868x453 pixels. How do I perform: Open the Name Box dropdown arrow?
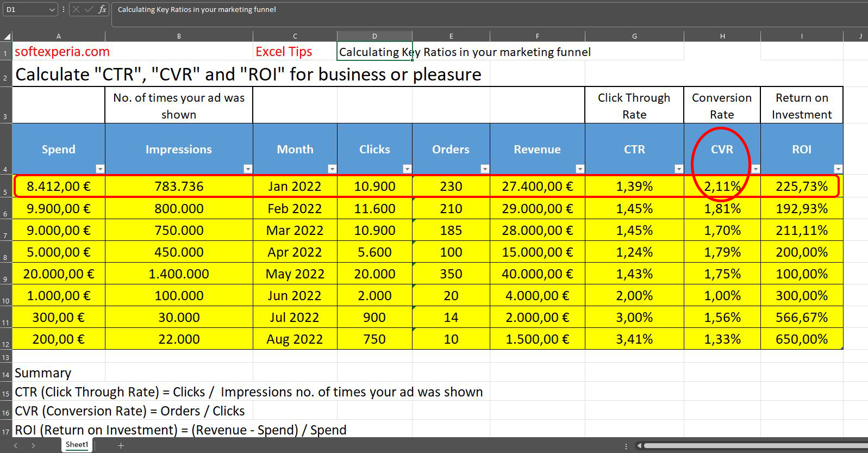point(52,10)
